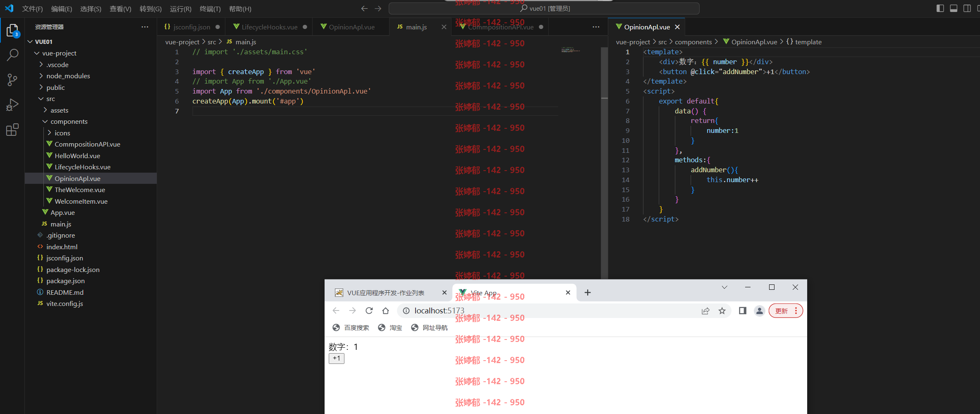Click the 更新 update button in browser

(x=786, y=311)
